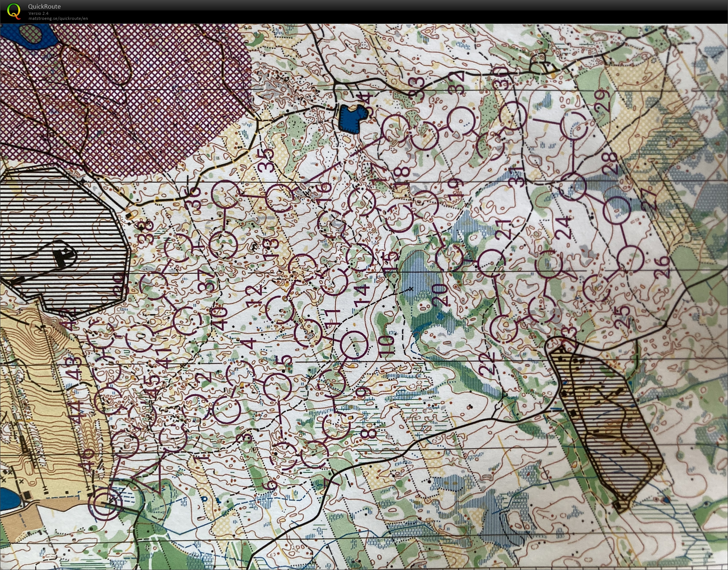This screenshot has width=728, height=570.
Task: Click the QuickRoute title text
Action: 44,6
